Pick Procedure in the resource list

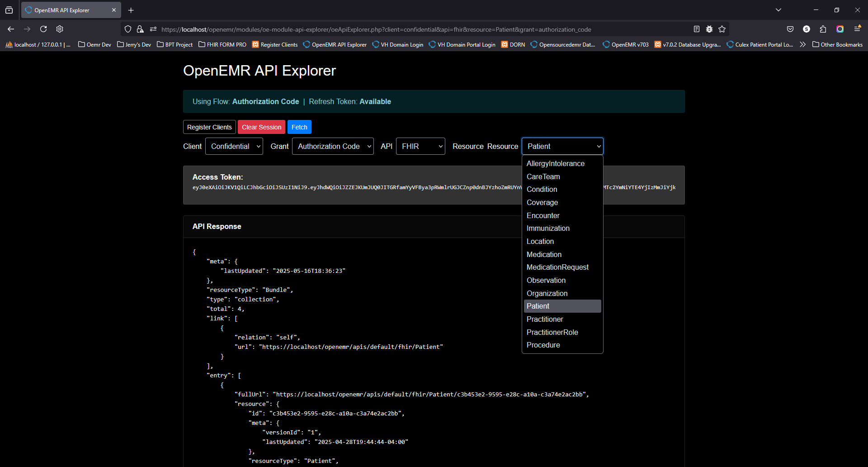[x=562, y=345]
